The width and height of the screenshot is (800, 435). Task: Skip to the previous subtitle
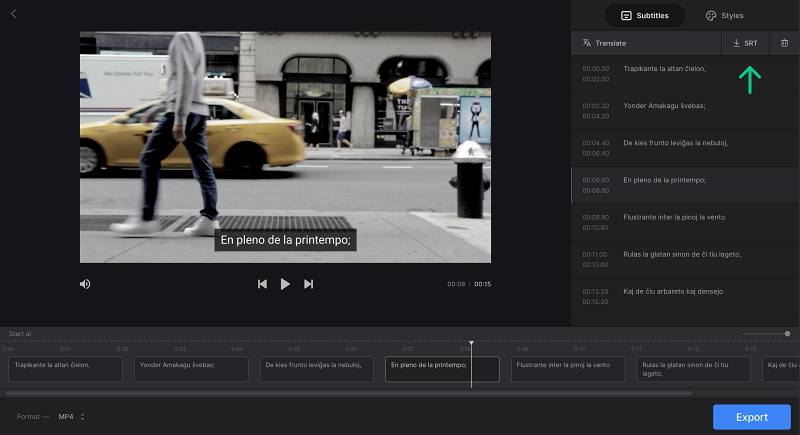click(x=262, y=284)
